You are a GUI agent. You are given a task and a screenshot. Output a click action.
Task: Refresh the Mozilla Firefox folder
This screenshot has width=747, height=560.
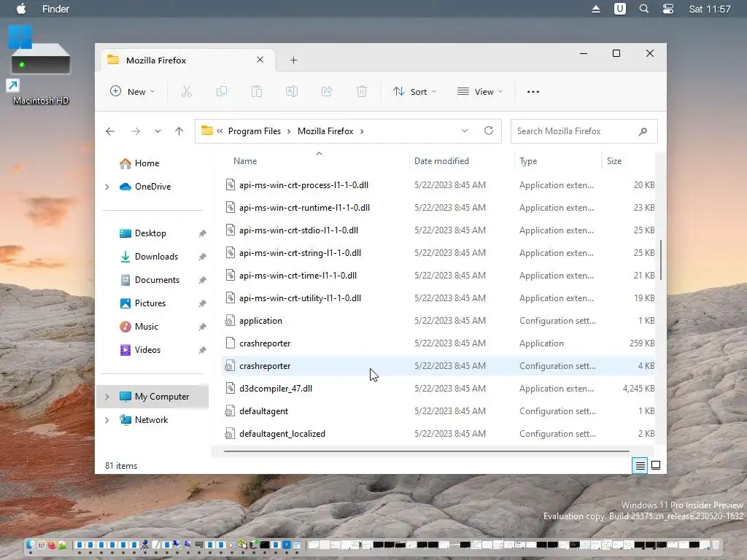tap(489, 131)
